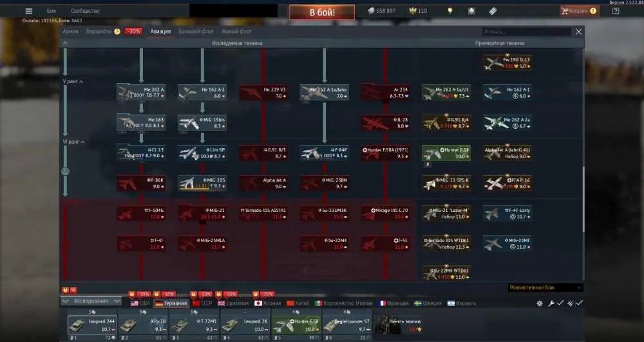Click the research tree vertical scrollbar

583,199
